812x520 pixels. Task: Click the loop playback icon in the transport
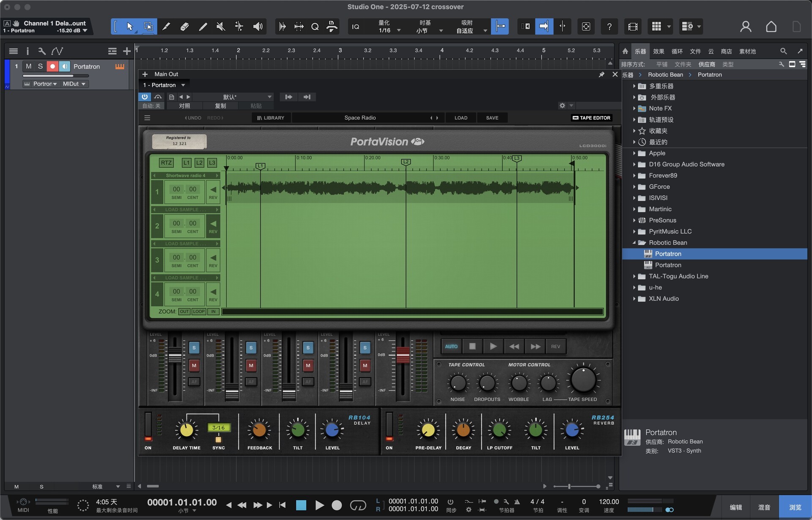[x=358, y=505]
